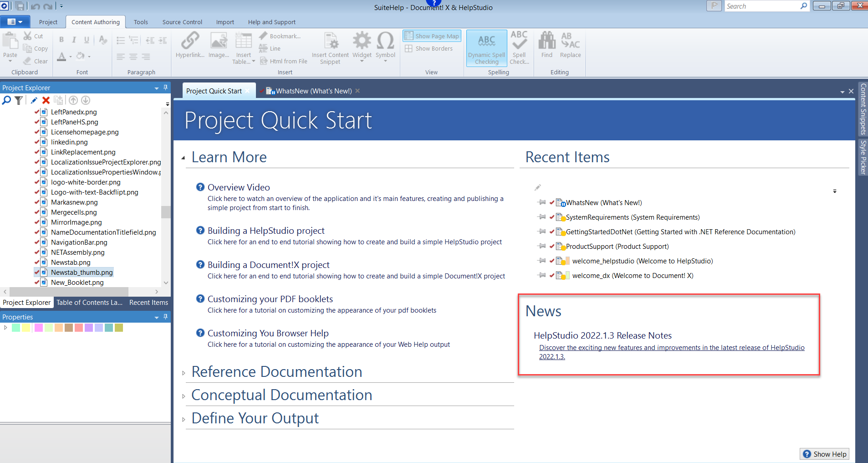Open the HelpStudio 2022.1.3 release notes link
This screenshot has width=868, height=463.
point(671,348)
